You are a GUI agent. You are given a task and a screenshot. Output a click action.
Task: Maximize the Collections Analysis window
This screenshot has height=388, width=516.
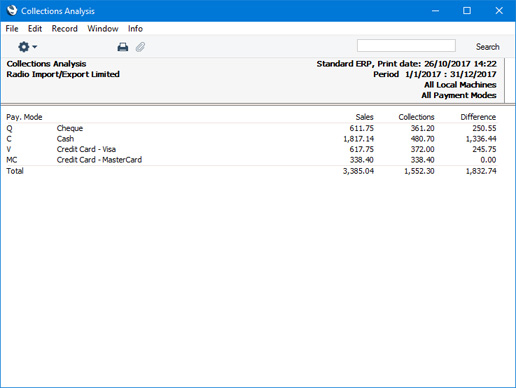(467, 11)
